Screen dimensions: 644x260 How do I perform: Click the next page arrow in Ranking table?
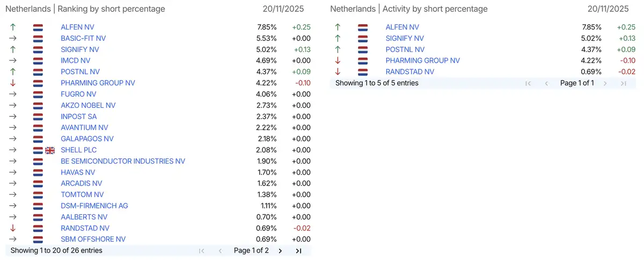(x=280, y=250)
